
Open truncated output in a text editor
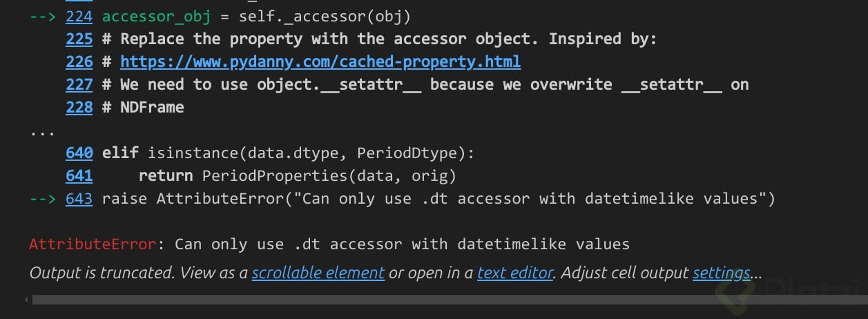[515, 273]
